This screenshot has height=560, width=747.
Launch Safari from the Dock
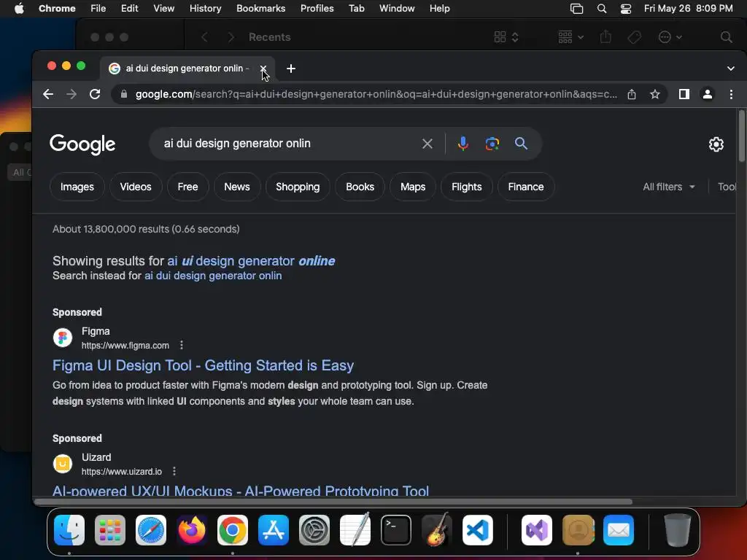tap(151, 530)
